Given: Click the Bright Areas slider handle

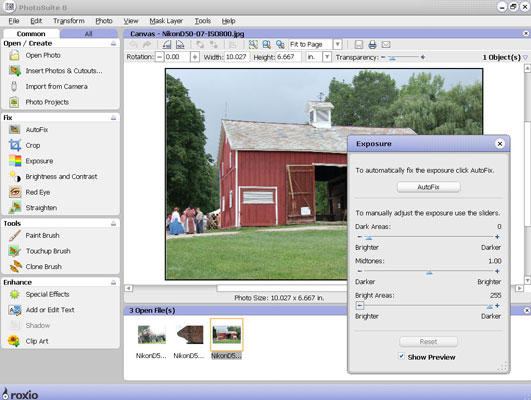Looking at the screenshot, I should 489,307.
